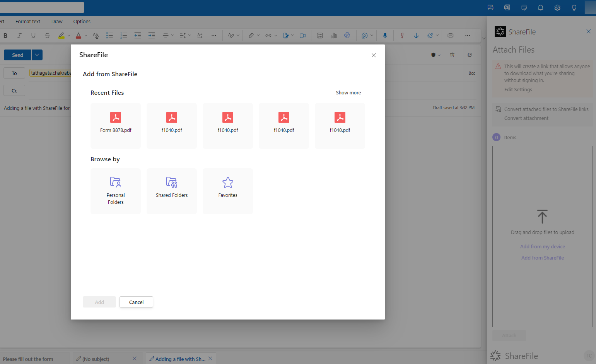
Task: Click the Cc button
Action: point(14,91)
